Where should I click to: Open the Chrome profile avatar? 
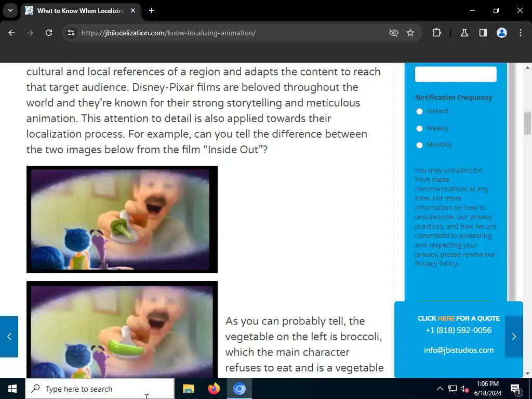point(502,33)
